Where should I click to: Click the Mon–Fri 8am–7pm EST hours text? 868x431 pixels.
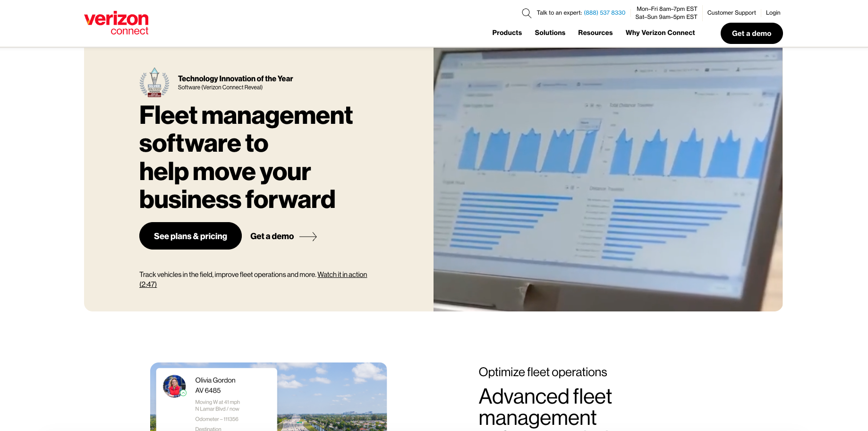[667, 9]
